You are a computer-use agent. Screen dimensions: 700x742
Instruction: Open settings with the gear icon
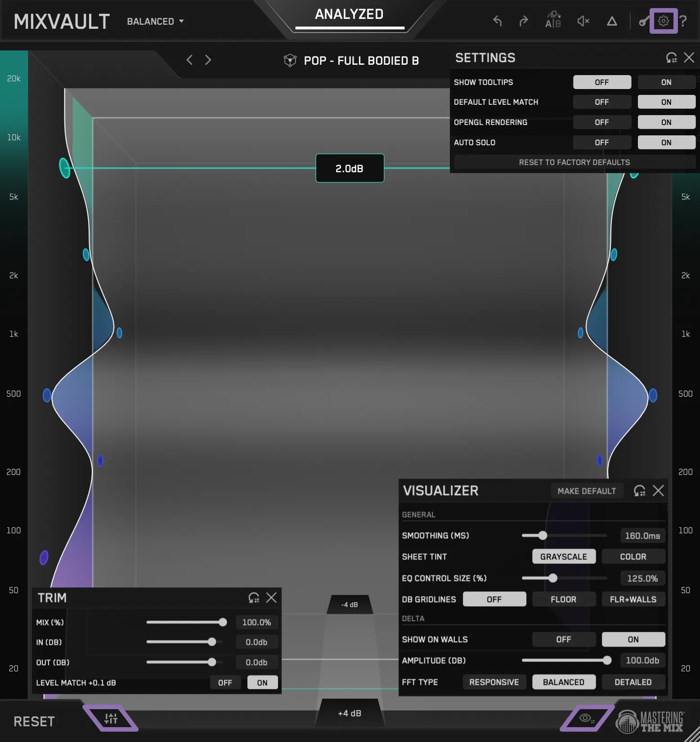(x=664, y=21)
